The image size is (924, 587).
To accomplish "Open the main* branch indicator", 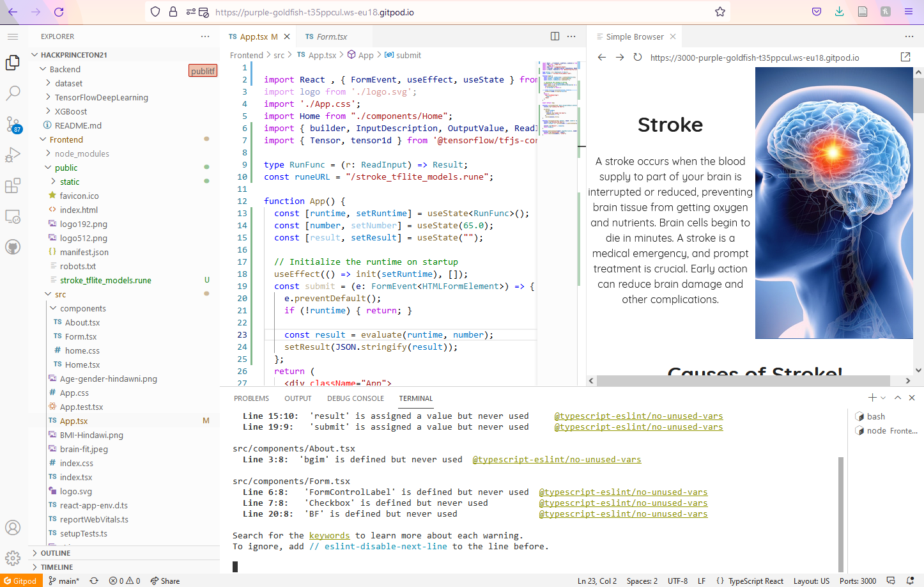I will 64,581.
